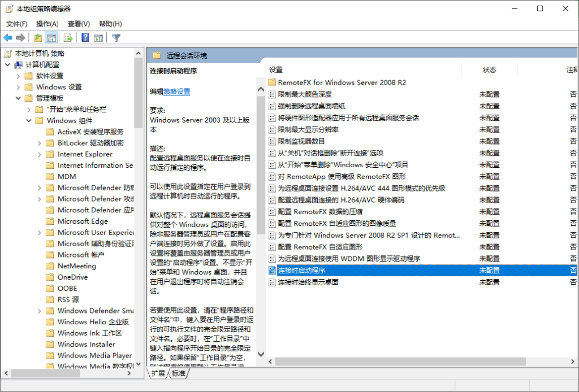Click the 策略设置 link
The height and width of the screenshot is (392, 579).
coord(177,92)
